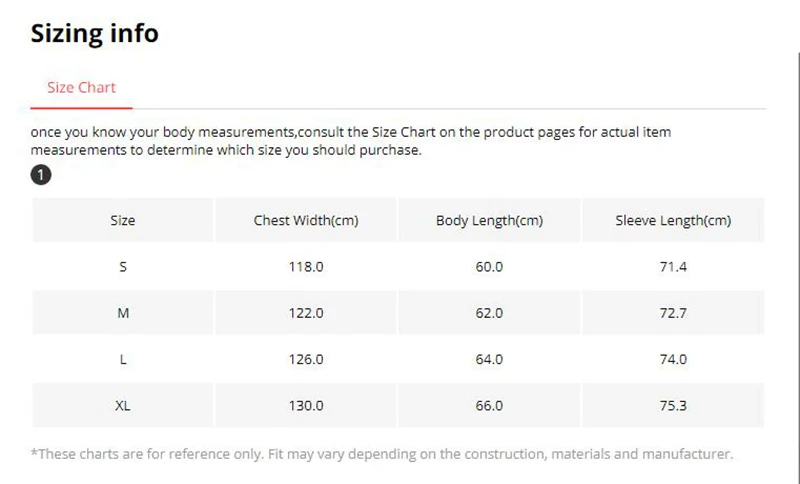Screen dimensions: 800x484
Task: Click the M size row label
Action: [122, 313]
